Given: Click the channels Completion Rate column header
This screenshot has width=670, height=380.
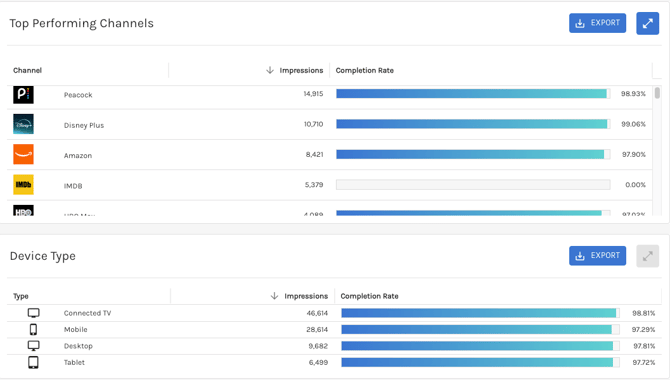Looking at the screenshot, I should pyautogui.click(x=364, y=71).
